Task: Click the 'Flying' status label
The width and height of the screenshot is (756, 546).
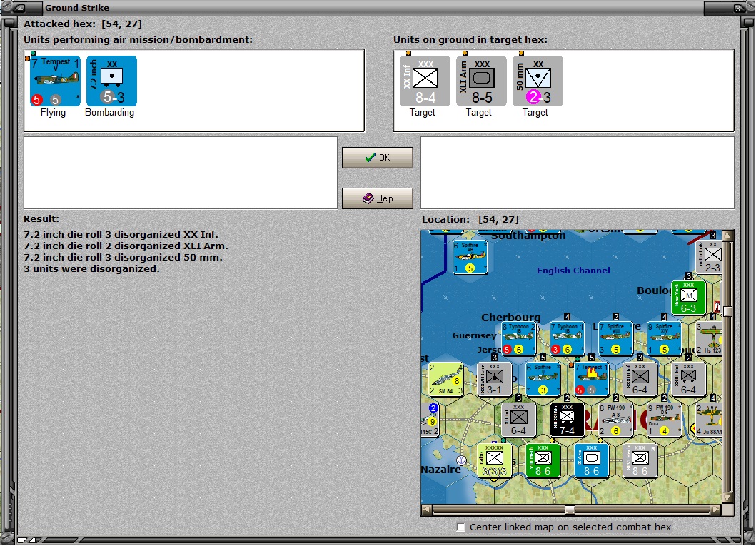Action: [53, 112]
